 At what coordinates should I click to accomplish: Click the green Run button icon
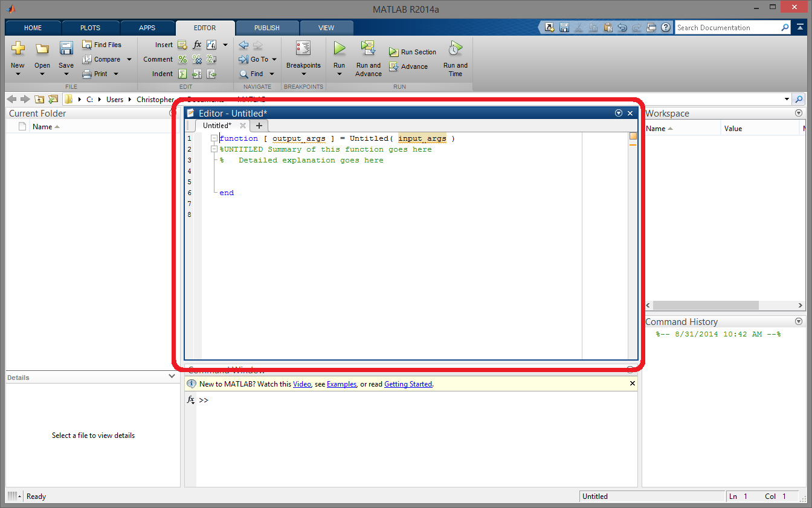pos(340,48)
